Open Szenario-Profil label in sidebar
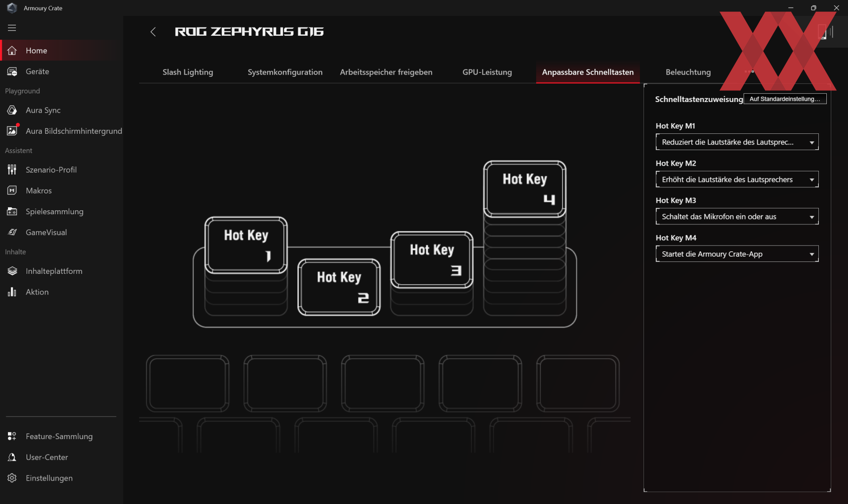Screen dimensions: 848x504 (x=51, y=170)
